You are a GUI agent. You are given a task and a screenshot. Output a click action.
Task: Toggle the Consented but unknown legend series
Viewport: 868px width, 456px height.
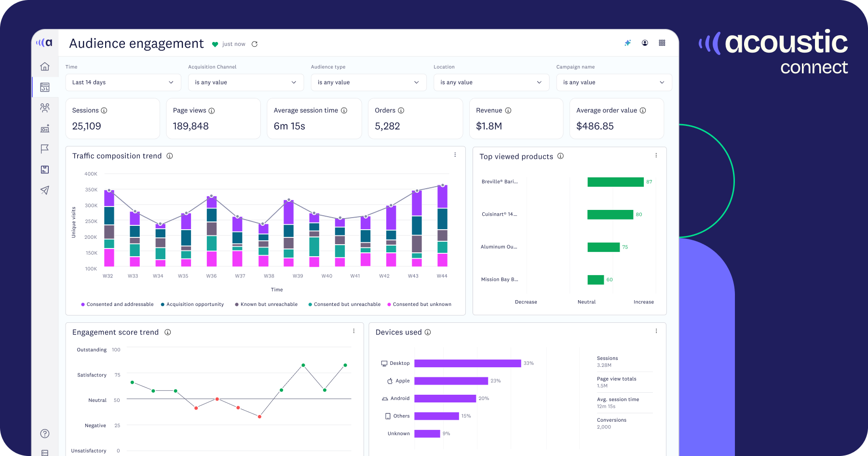point(420,304)
